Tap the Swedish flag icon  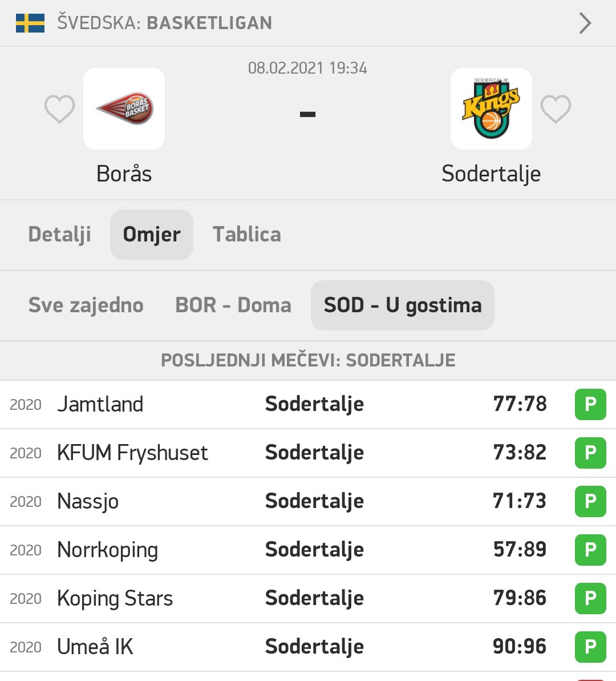click(30, 23)
